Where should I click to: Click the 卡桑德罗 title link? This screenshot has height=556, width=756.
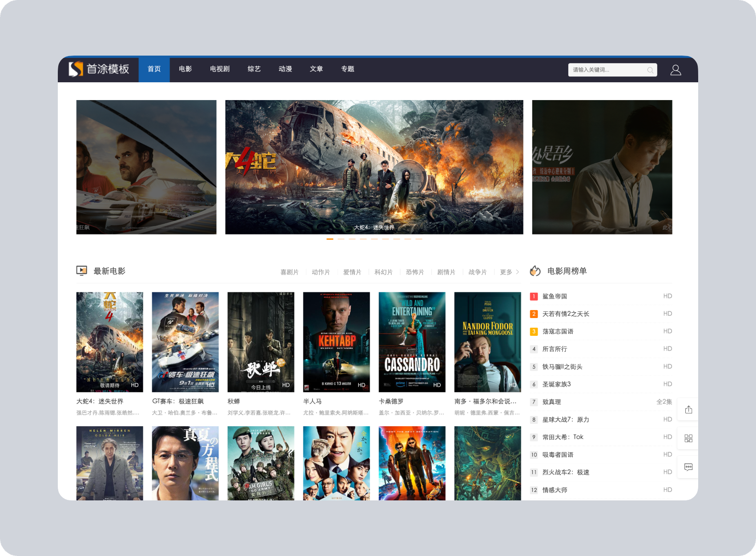[391, 401]
